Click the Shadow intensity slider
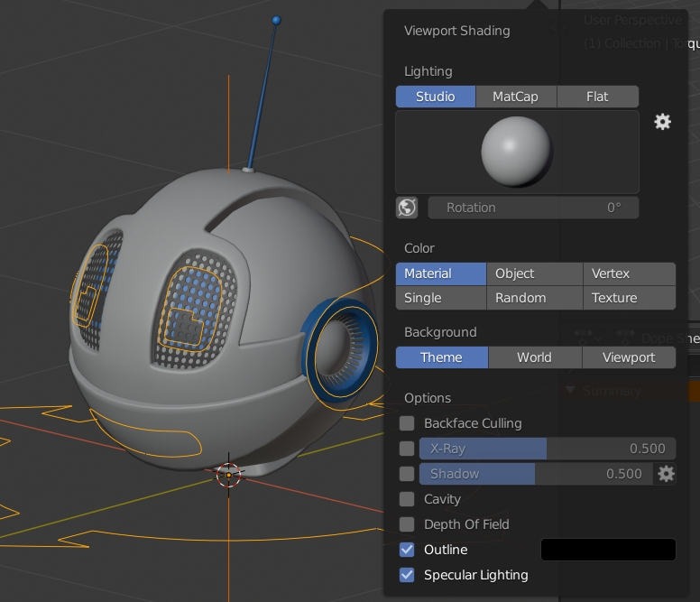This screenshot has height=602, width=700. tap(537, 474)
